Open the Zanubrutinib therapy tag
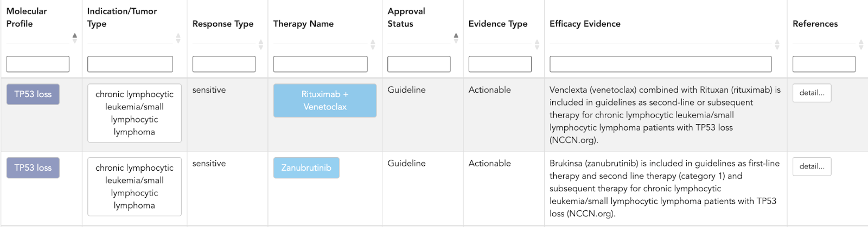Screen dimensions: 868x227 (x=307, y=167)
